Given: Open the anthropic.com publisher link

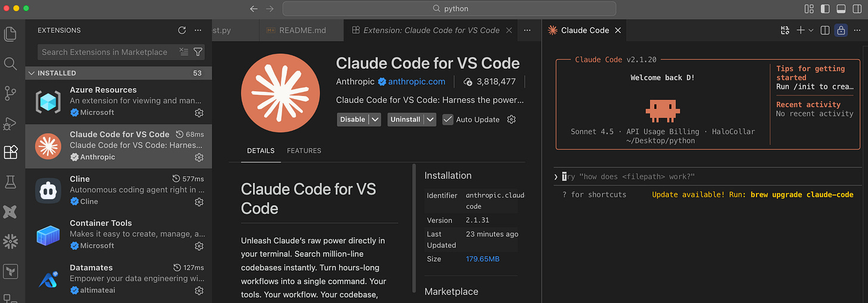Looking at the screenshot, I should point(416,82).
